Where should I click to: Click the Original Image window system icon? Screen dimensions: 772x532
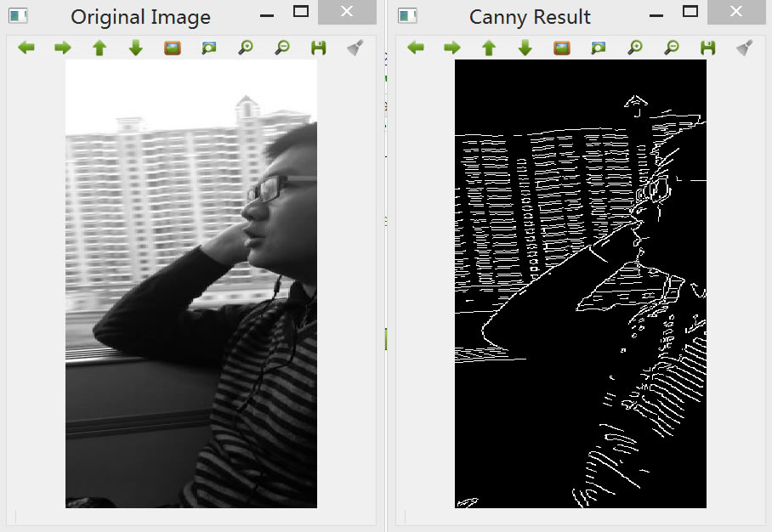(18, 16)
